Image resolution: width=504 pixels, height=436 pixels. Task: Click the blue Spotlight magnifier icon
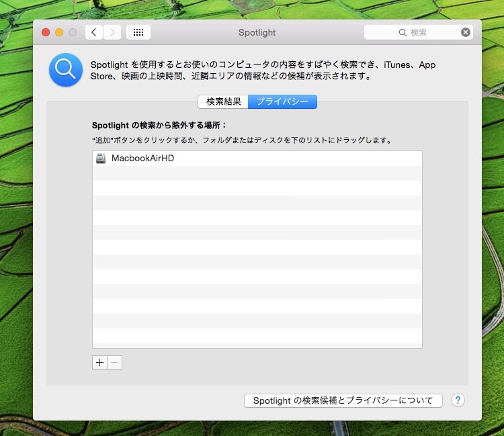[x=66, y=70]
